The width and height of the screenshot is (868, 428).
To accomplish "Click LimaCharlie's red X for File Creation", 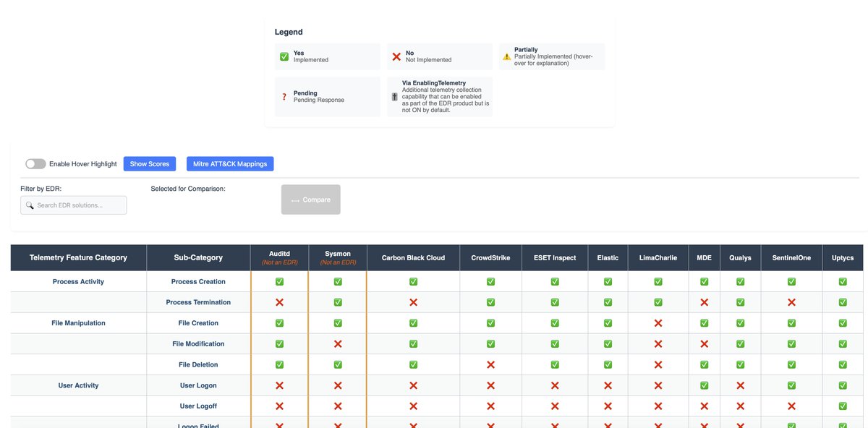I will click(x=658, y=323).
